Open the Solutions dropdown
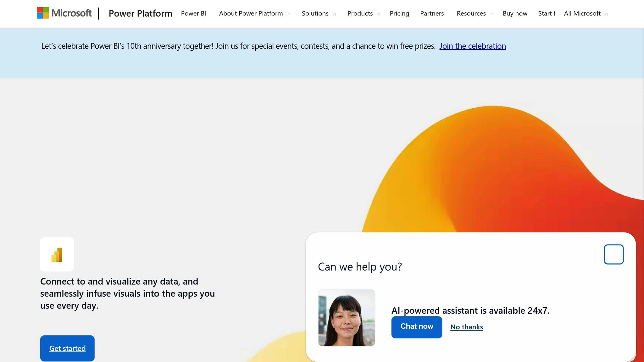The height and width of the screenshot is (362, 644). coord(315,13)
